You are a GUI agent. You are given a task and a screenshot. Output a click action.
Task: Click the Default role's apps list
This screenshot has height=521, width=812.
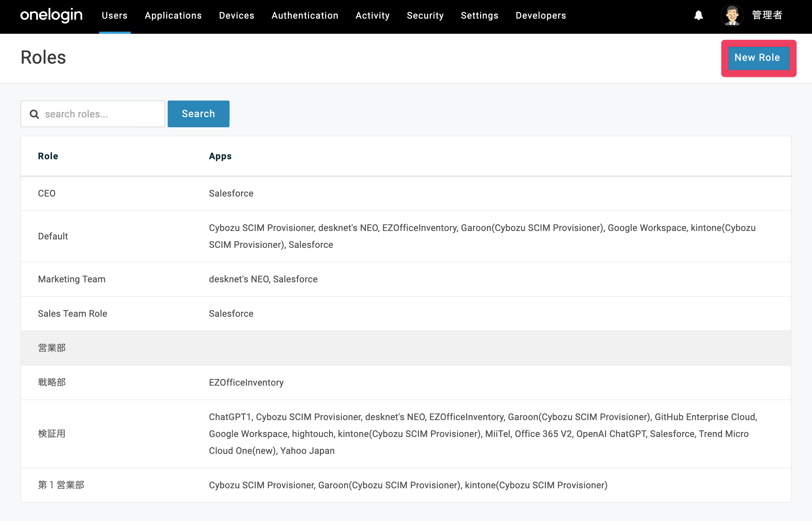tap(482, 236)
